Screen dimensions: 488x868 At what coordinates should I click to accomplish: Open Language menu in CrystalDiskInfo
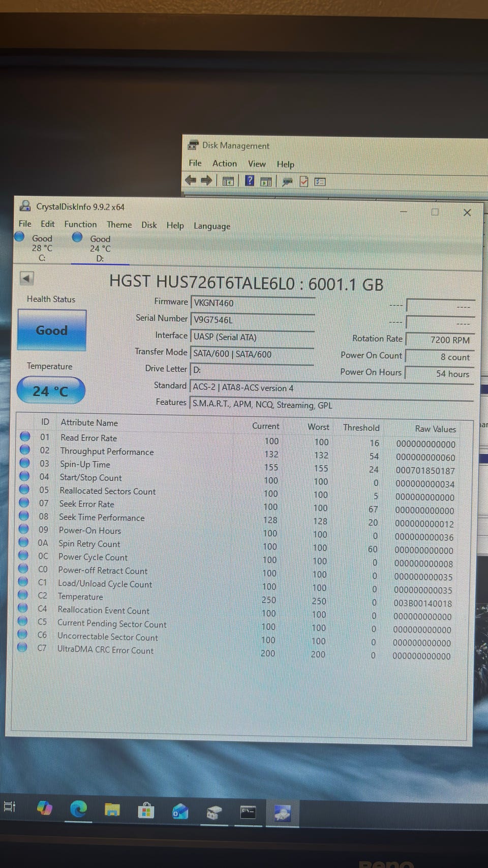212,226
